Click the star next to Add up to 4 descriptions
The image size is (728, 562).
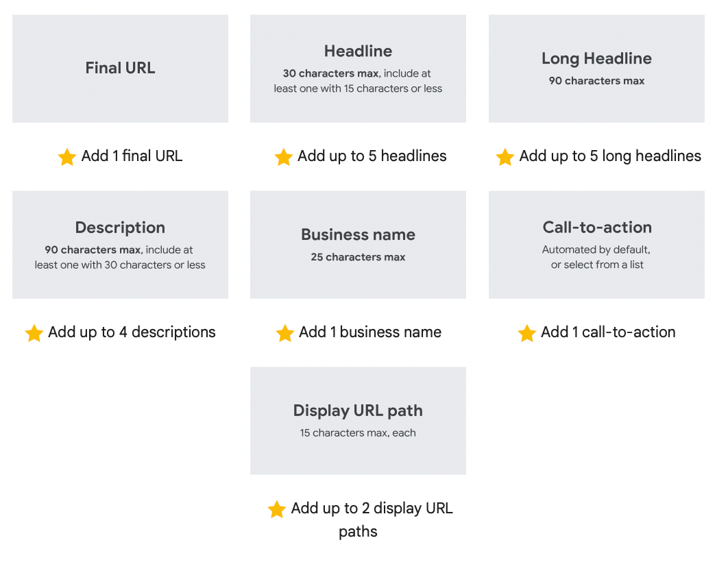coord(34,333)
